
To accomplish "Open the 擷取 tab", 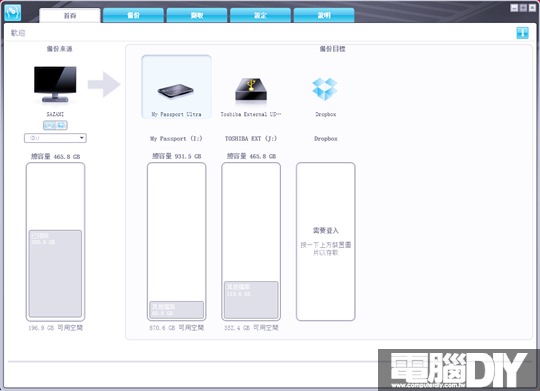I will pos(197,16).
